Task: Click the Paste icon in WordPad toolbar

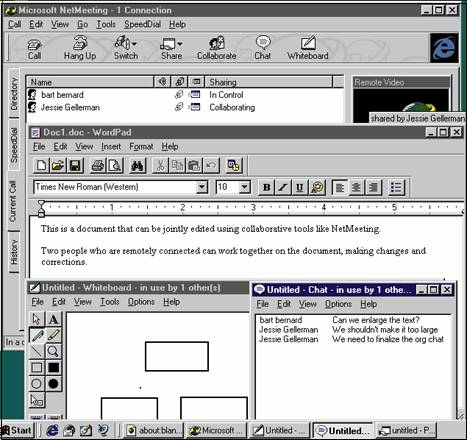Action: pyautogui.click(x=194, y=165)
